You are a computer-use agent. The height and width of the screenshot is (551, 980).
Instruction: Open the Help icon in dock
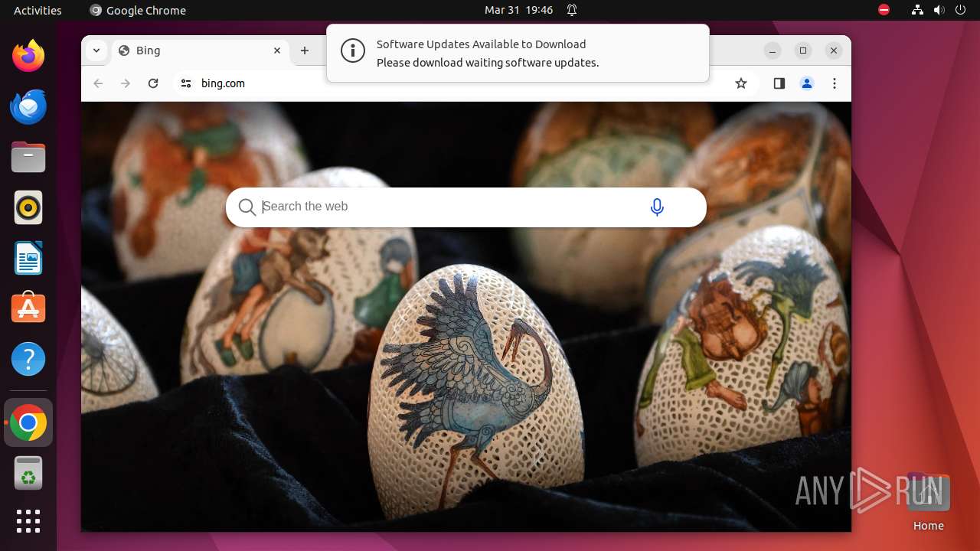[x=28, y=359]
